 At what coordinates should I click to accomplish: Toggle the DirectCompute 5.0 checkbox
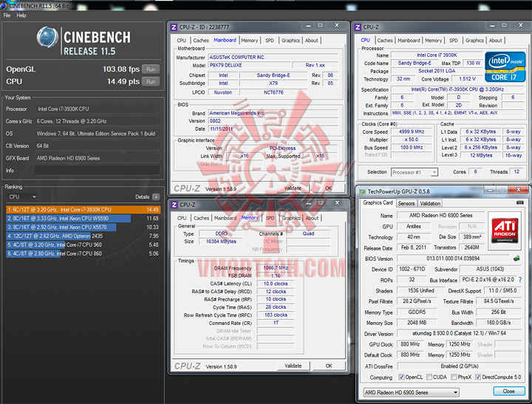click(x=478, y=377)
